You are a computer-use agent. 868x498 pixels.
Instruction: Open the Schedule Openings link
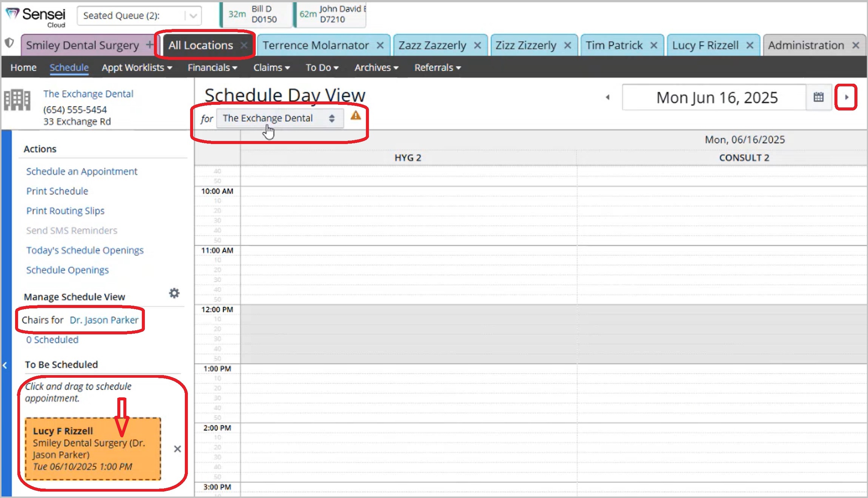tap(68, 270)
